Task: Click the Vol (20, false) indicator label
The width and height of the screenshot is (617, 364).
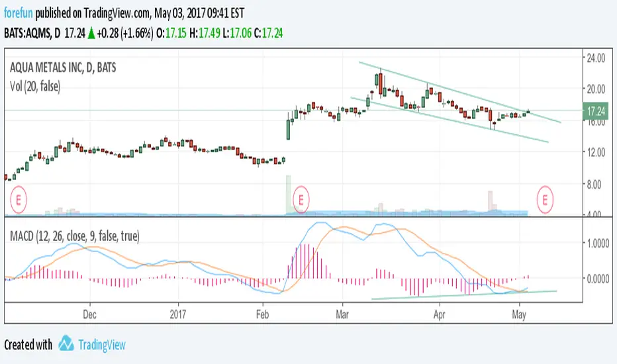Action: pos(35,87)
